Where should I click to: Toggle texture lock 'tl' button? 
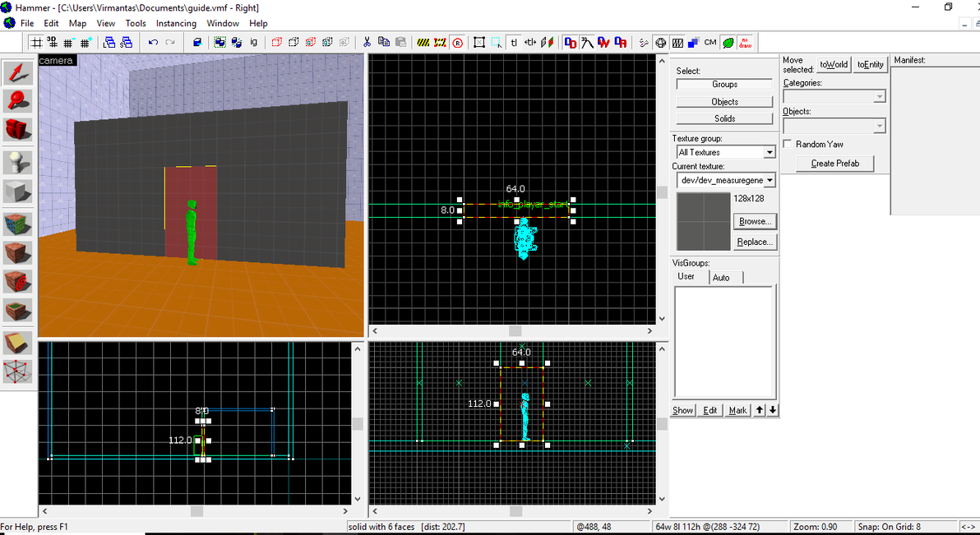click(514, 43)
